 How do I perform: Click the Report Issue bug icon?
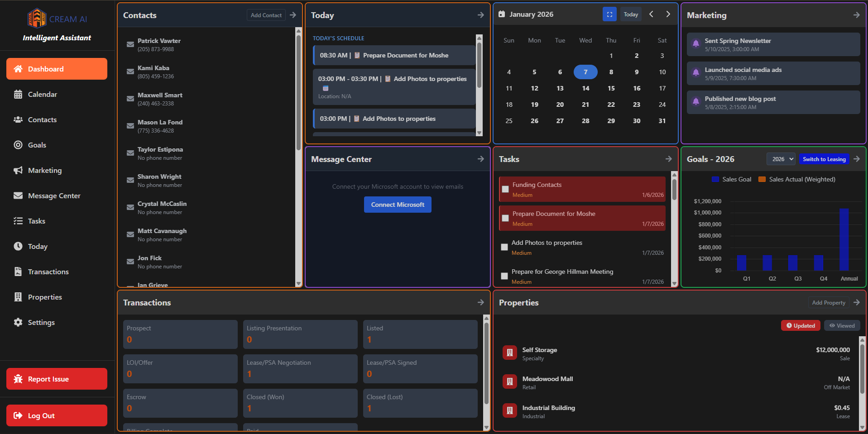(x=19, y=379)
